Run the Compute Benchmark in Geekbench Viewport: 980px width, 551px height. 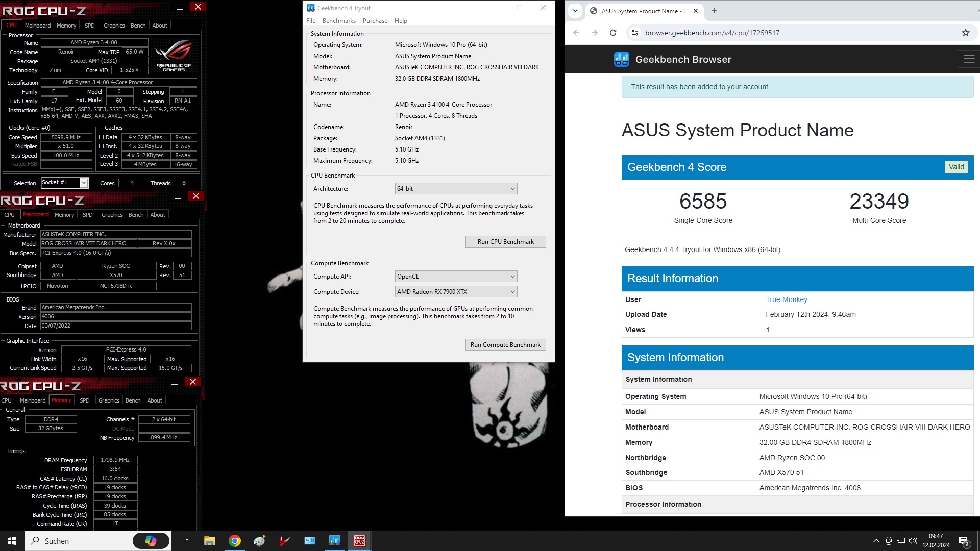click(505, 345)
